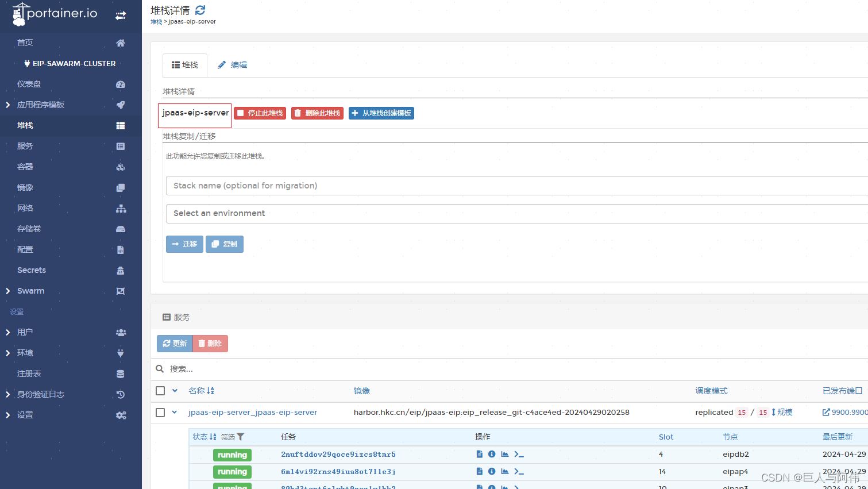Screen dimensions: 868x489
Task: Click the 堆栈 breadcrumb link
Action: tap(156, 22)
